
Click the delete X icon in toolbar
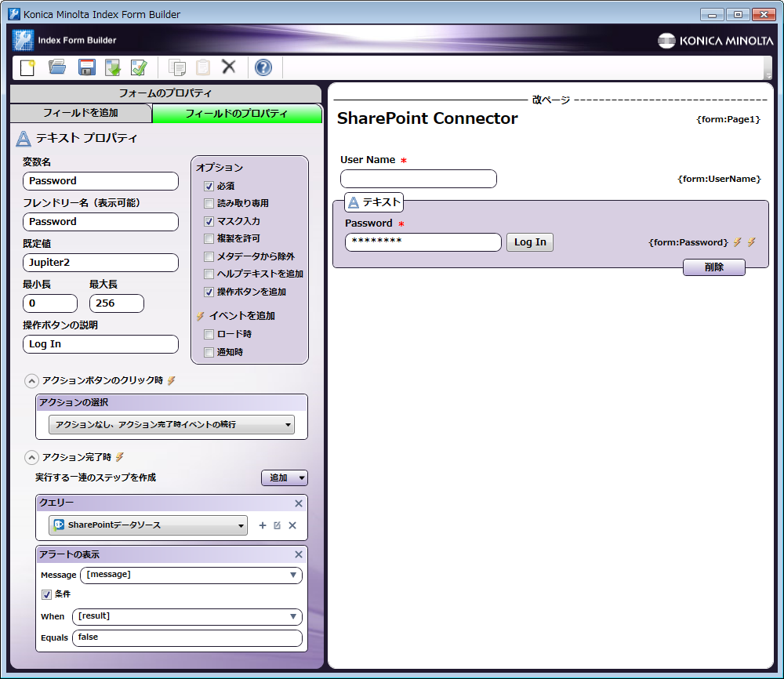(x=229, y=67)
